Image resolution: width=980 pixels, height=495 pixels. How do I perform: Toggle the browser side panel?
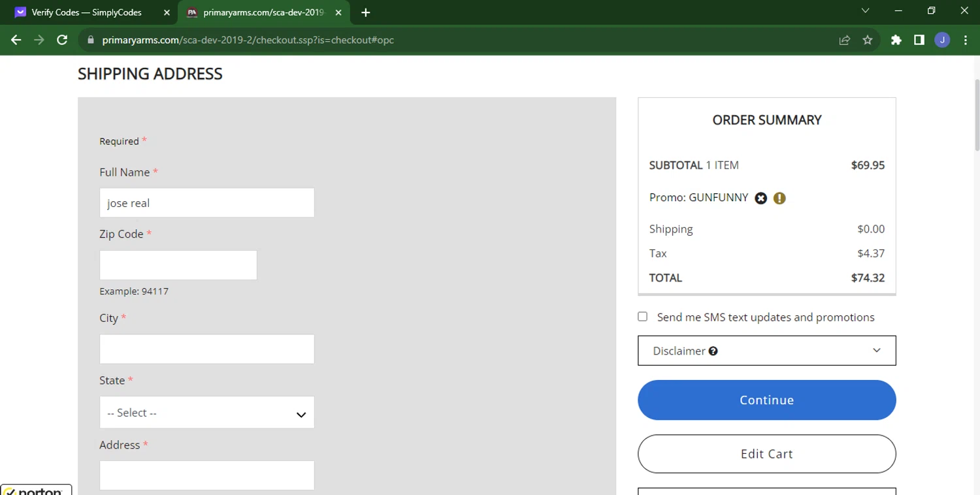pyautogui.click(x=919, y=40)
